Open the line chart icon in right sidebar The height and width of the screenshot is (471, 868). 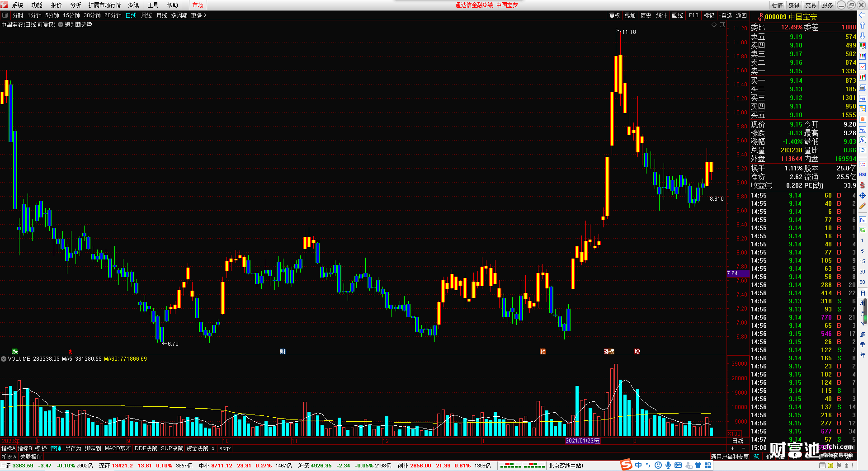[863, 66]
